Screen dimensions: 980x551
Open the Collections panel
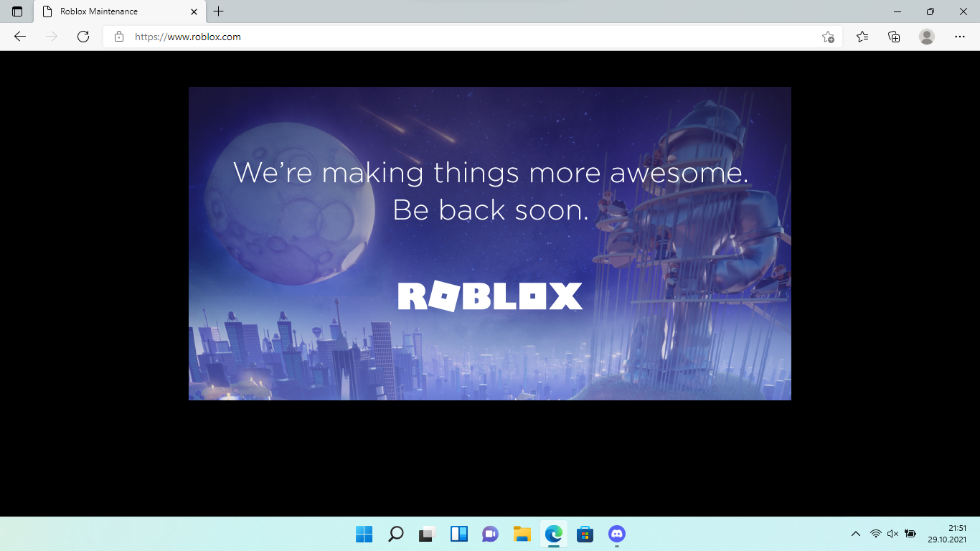pyautogui.click(x=894, y=37)
